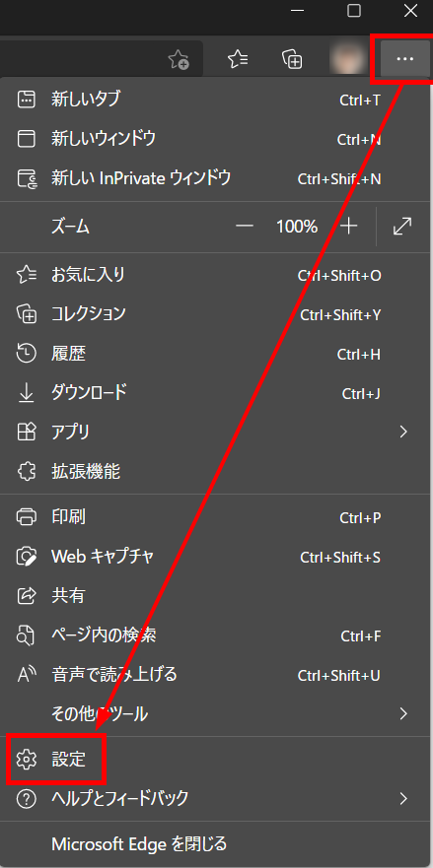Increase zoom with the plus button
This screenshot has height=868, width=433.
349,227
